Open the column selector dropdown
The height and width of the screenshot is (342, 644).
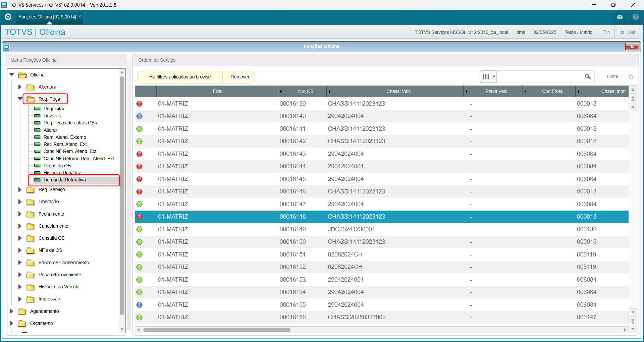[x=488, y=77]
